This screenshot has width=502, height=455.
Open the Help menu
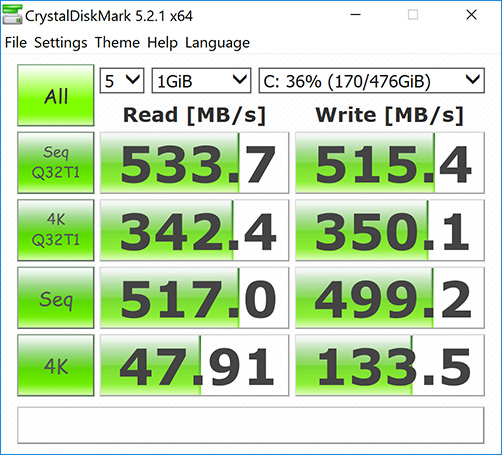point(162,43)
